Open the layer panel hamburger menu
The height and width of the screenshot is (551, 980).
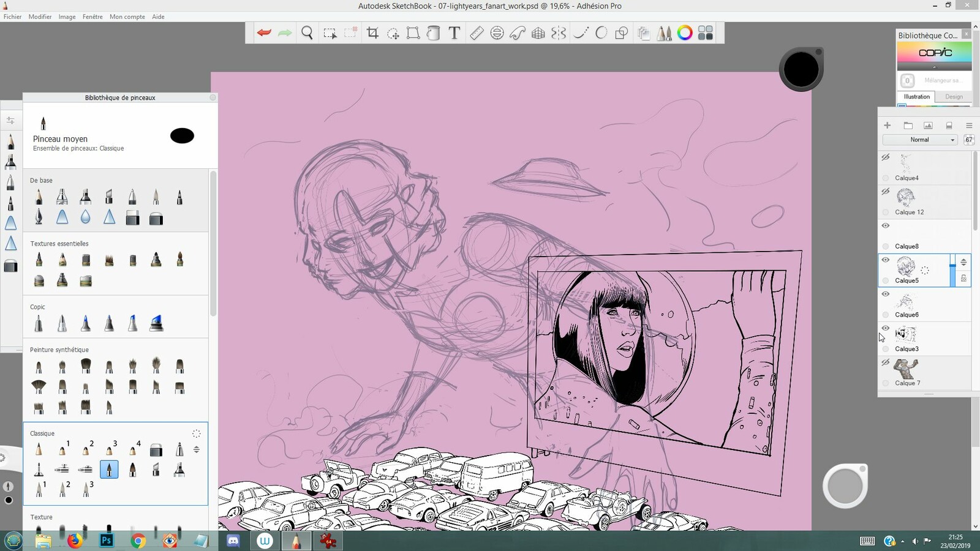pyautogui.click(x=969, y=126)
